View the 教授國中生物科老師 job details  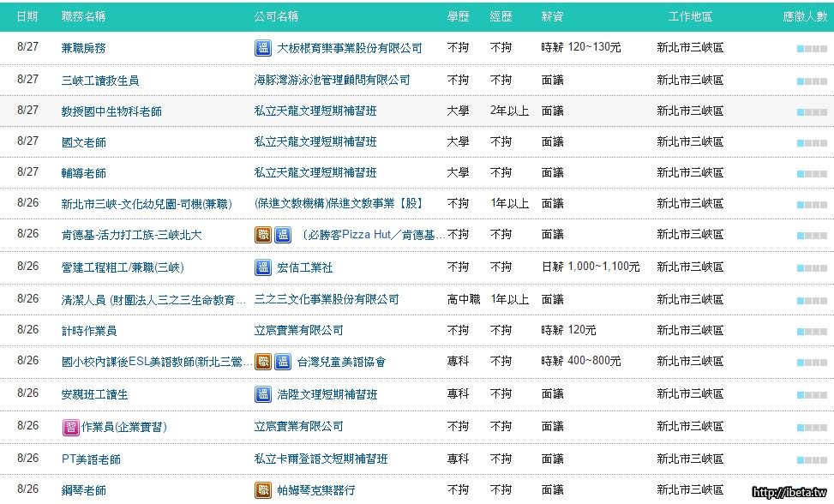111,111
